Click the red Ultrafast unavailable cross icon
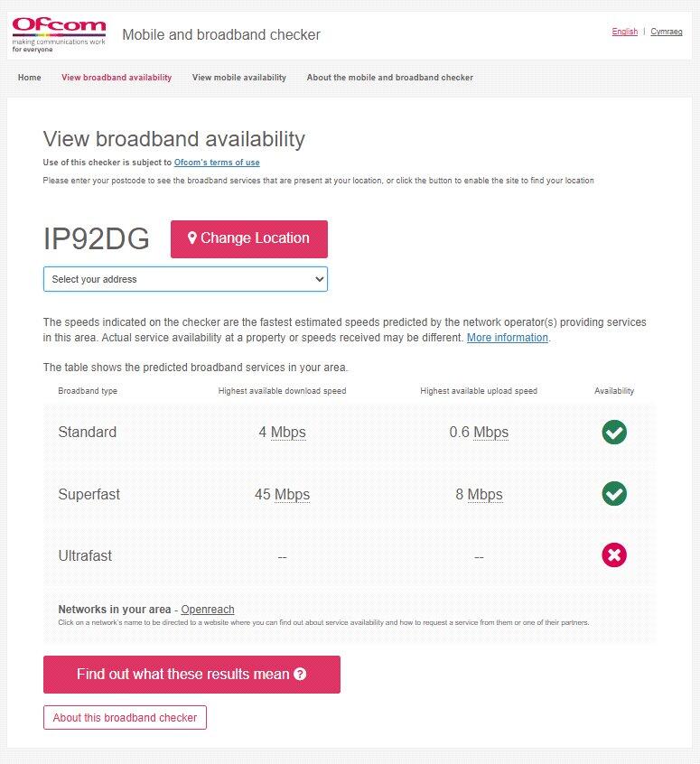The height and width of the screenshot is (764, 700). coord(614,555)
